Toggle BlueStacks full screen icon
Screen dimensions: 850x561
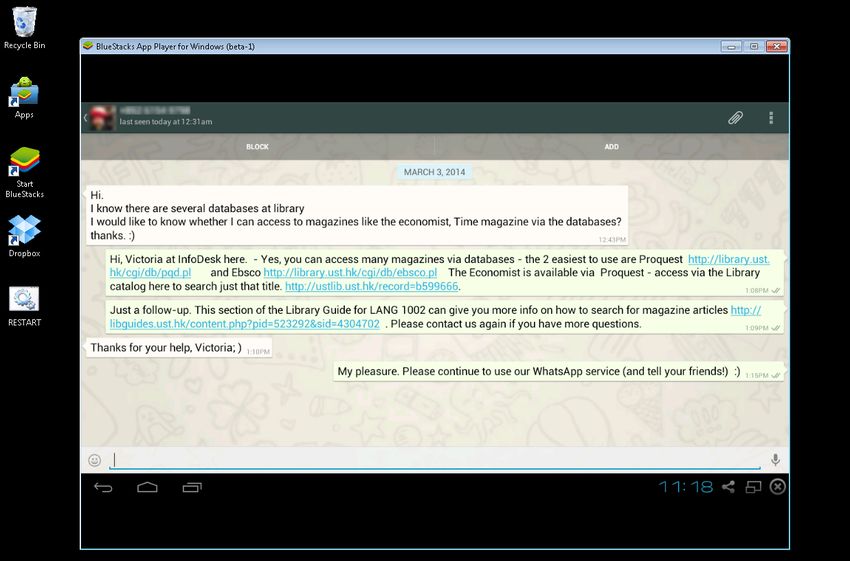(754, 487)
